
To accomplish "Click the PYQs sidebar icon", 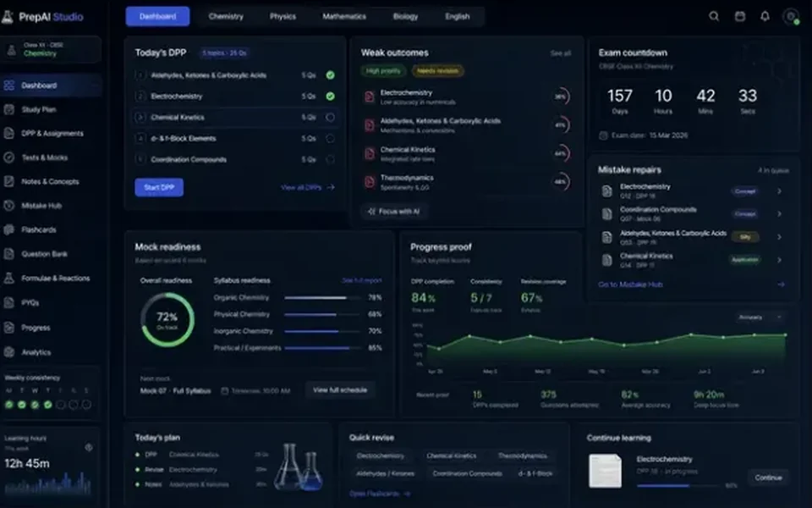I will [x=8, y=302].
